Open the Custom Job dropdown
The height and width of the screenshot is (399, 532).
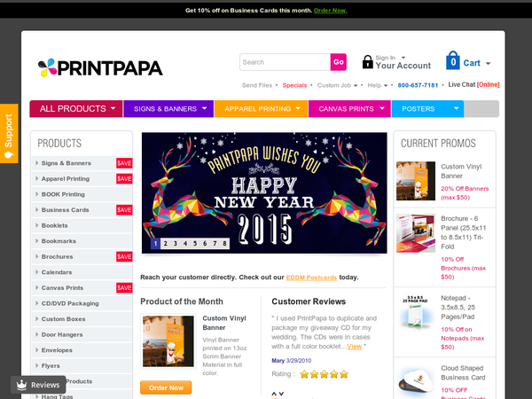[337, 85]
